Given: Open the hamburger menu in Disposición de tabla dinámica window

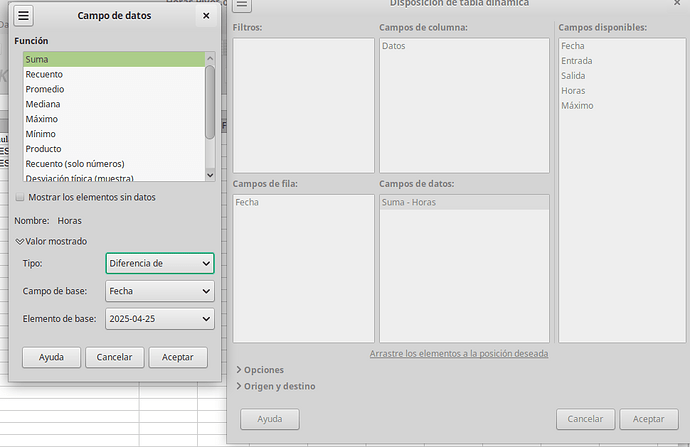Looking at the screenshot, I should [x=242, y=4].
